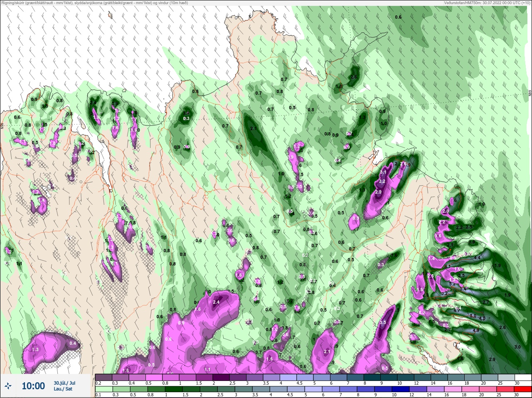Click the palest green legend swatch labeled 0.1
The image size is (532, 398).
[x=103, y=389]
